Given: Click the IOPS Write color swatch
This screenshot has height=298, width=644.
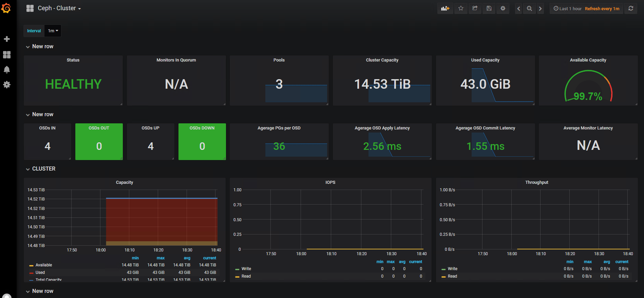Looking at the screenshot, I should click(237, 269).
